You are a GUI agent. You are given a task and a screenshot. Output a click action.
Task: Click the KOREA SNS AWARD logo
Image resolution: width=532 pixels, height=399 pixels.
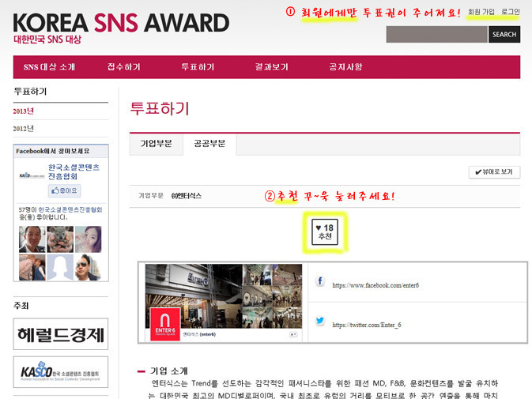[x=121, y=23]
